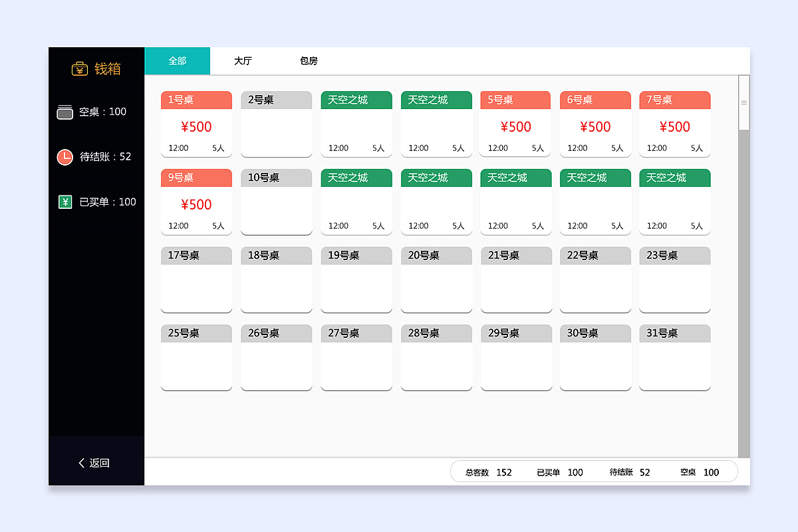Select the empty 2号桌 table card
The image size is (798, 532).
[276, 124]
